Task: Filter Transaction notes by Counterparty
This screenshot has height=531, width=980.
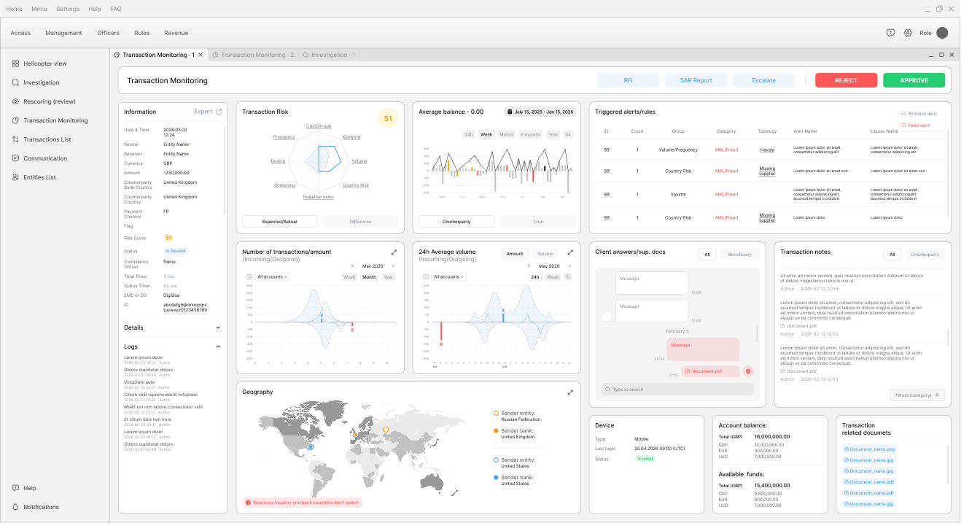Action: 925,255
